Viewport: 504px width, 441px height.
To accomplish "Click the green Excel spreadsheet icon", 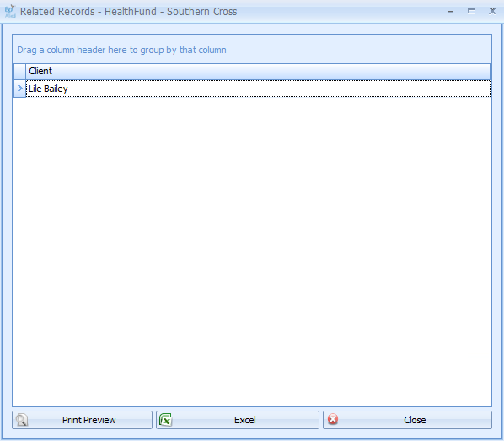I will tap(165, 420).
